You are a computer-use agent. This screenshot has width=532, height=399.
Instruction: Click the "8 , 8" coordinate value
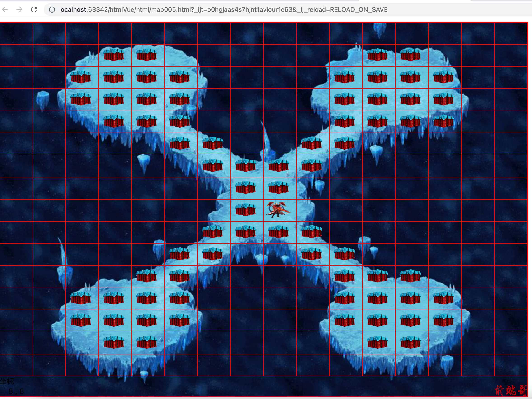16,391
